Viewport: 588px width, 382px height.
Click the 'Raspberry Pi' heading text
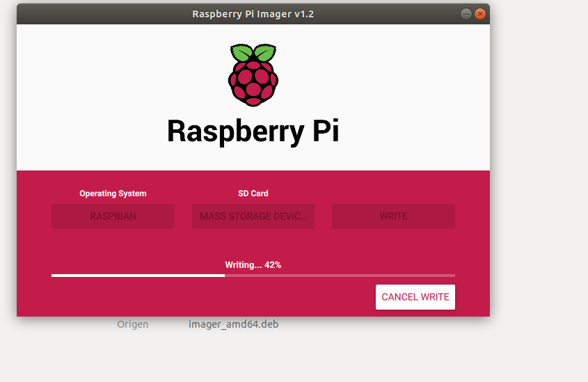pyautogui.click(x=253, y=132)
